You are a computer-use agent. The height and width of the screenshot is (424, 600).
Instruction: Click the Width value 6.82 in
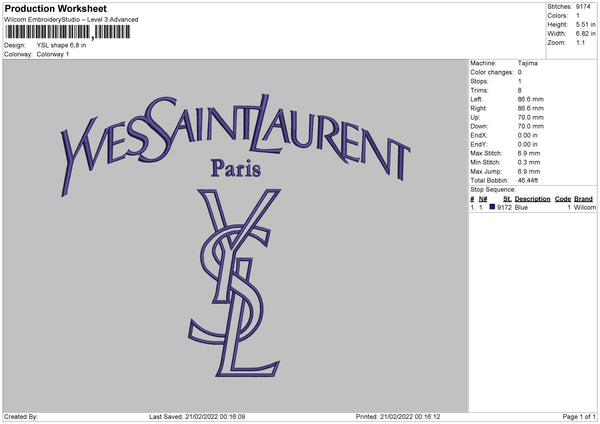pyautogui.click(x=585, y=34)
